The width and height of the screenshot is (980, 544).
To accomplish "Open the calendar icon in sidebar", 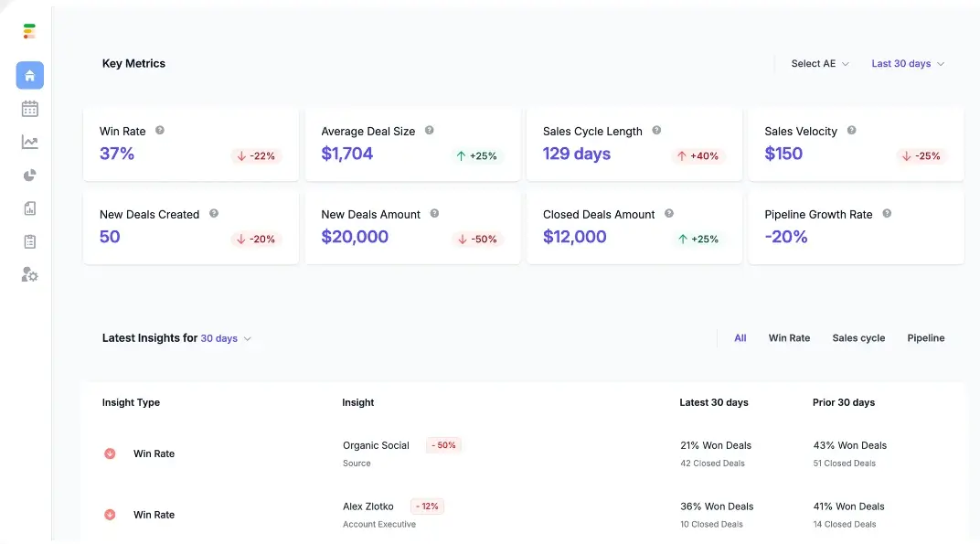I will pyautogui.click(x=29, y=109).
